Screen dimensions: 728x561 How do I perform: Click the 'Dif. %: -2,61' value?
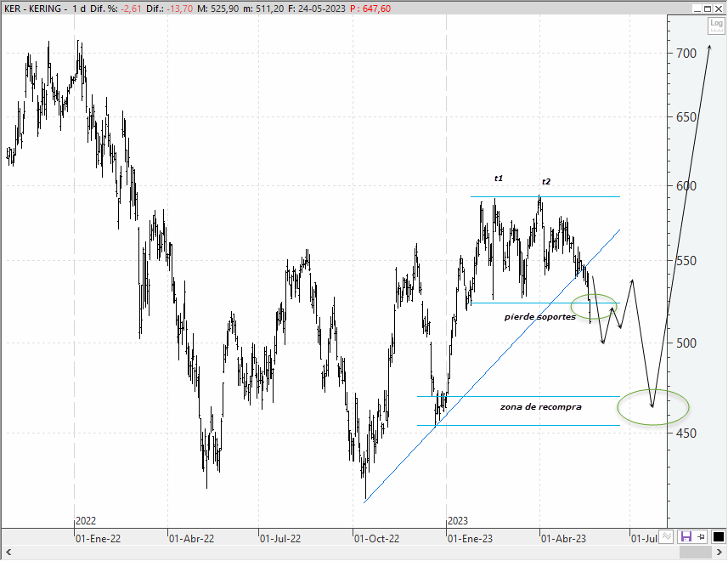[x=116, y=8]
